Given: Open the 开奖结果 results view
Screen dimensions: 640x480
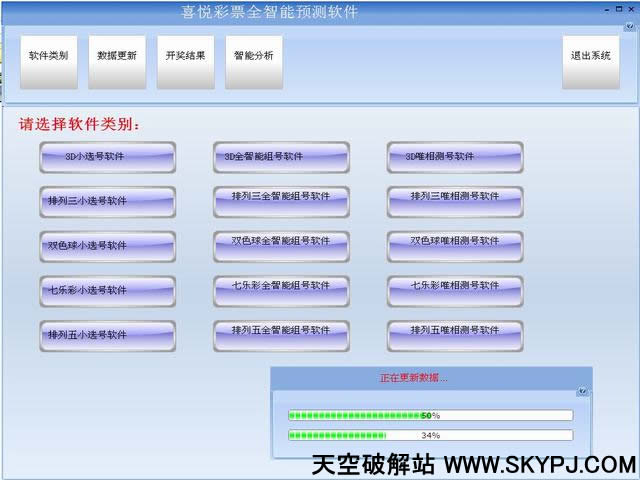Looking at the screenshot, I should pos(185,56).
